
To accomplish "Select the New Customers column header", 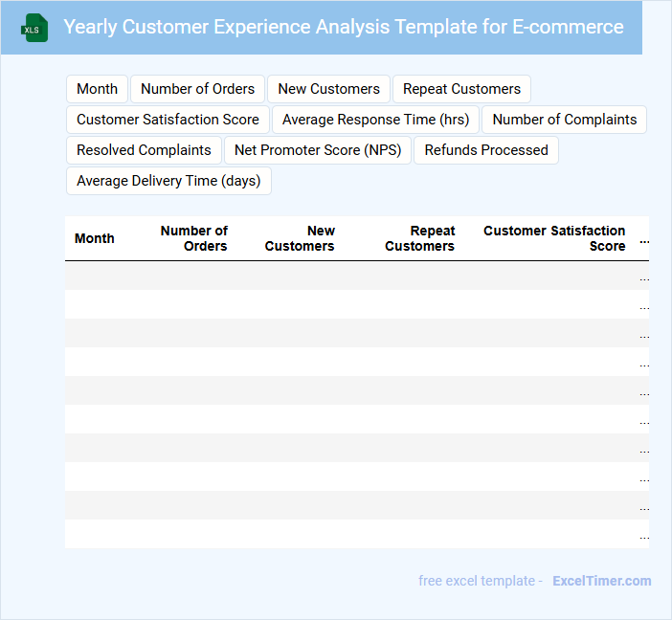I will (x=301, y=238).
